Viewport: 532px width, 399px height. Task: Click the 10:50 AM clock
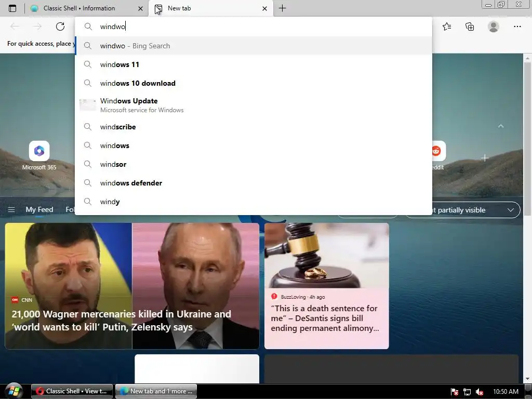506,392
